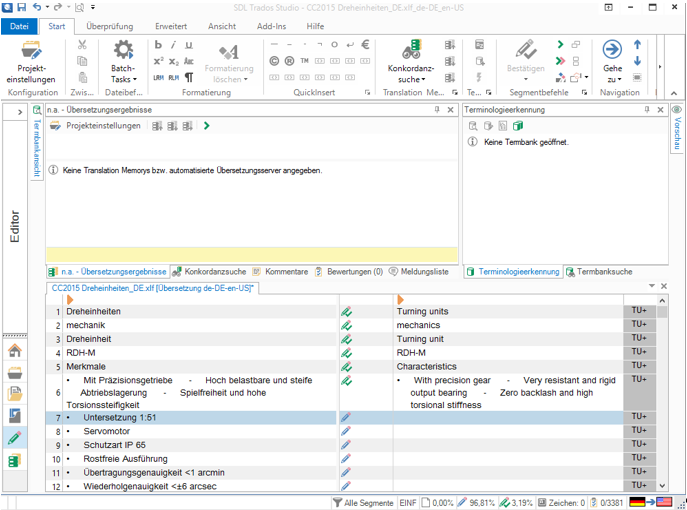Image resolution: width=687 pixels, height=510 pixels.
Task: Click the Cut scissors icon
Action: point(82,45)
